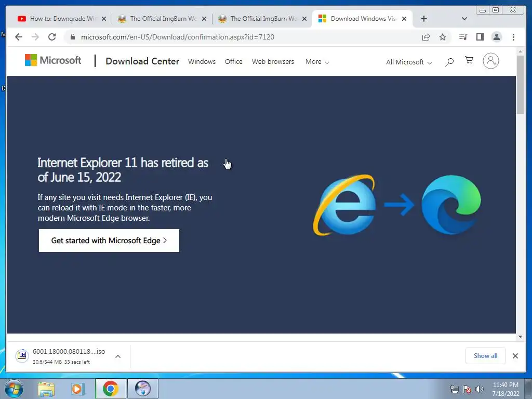View site info via the padlock icon
The height and width of the screenshot is (399, 532).
[x=73, y=37]
